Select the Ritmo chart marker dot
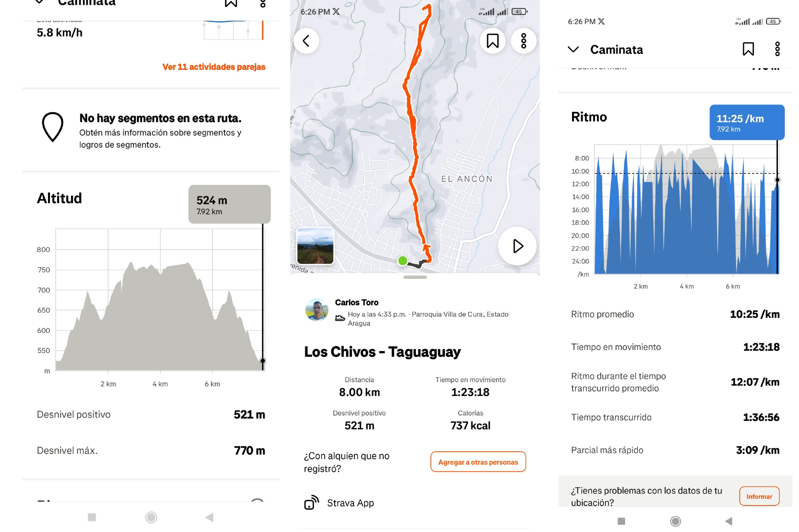 pos(777,180)
